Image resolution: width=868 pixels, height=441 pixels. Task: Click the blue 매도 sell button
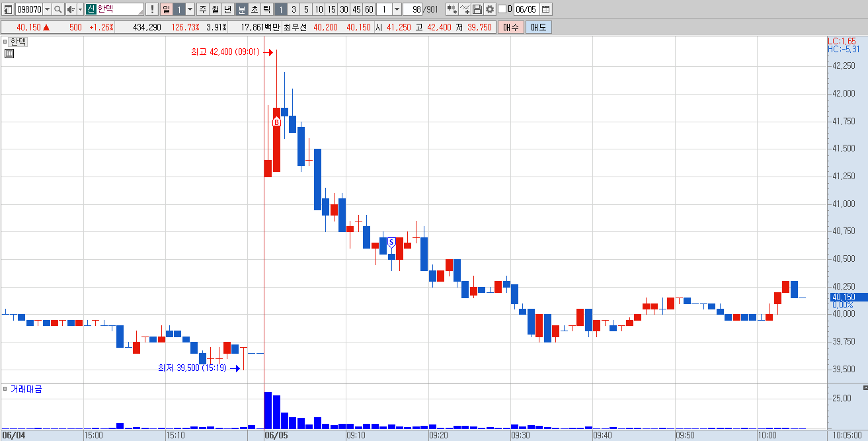pos(539,27)
